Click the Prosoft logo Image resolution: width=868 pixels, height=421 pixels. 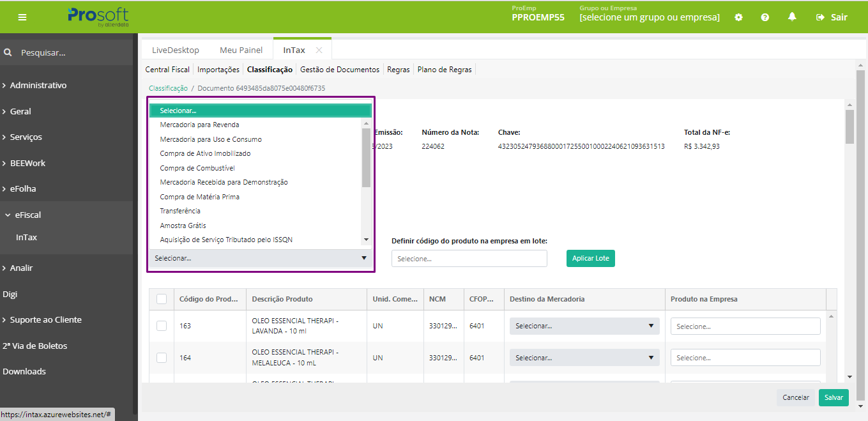coord(98,17)
